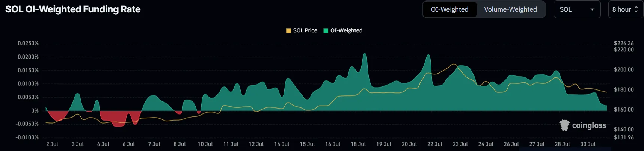Viewport: 644px width, 151px height.
Task: Select the OI-Weighted tab
Action: (449, 9)
